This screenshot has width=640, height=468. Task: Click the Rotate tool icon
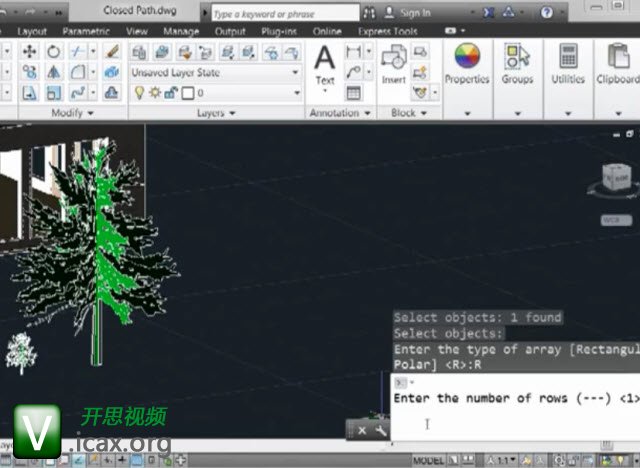point(53,51)
